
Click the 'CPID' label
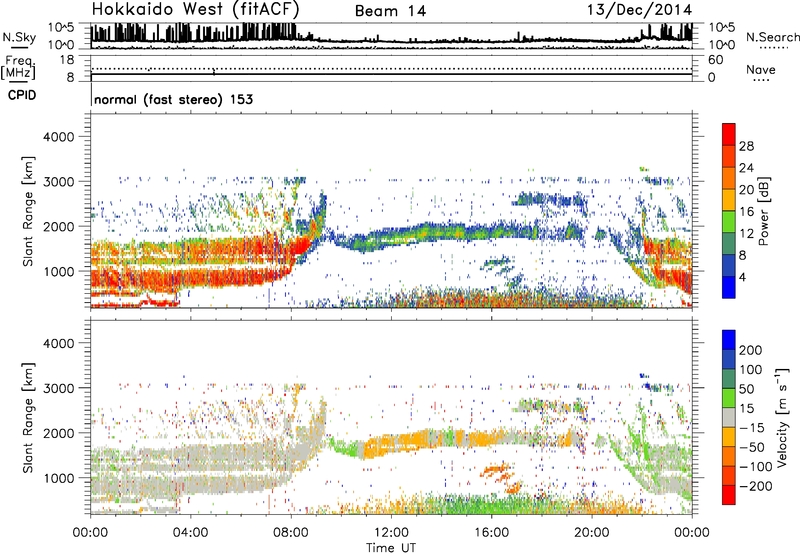coord(22,95)
